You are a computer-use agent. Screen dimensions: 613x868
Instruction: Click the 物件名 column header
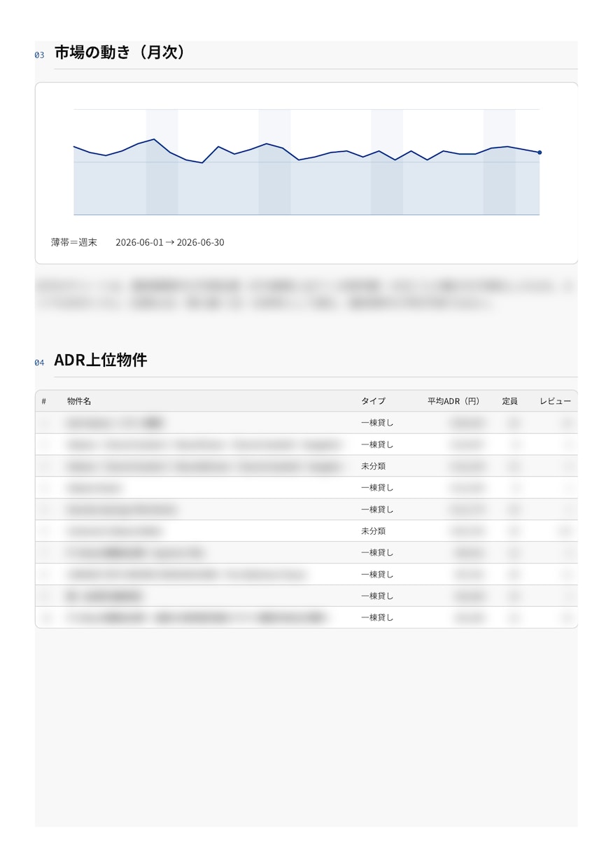79,402
